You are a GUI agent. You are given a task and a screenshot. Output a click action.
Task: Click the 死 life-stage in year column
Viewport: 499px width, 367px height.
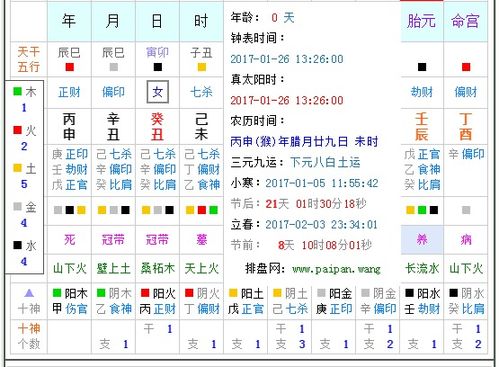tap(69, 239)
